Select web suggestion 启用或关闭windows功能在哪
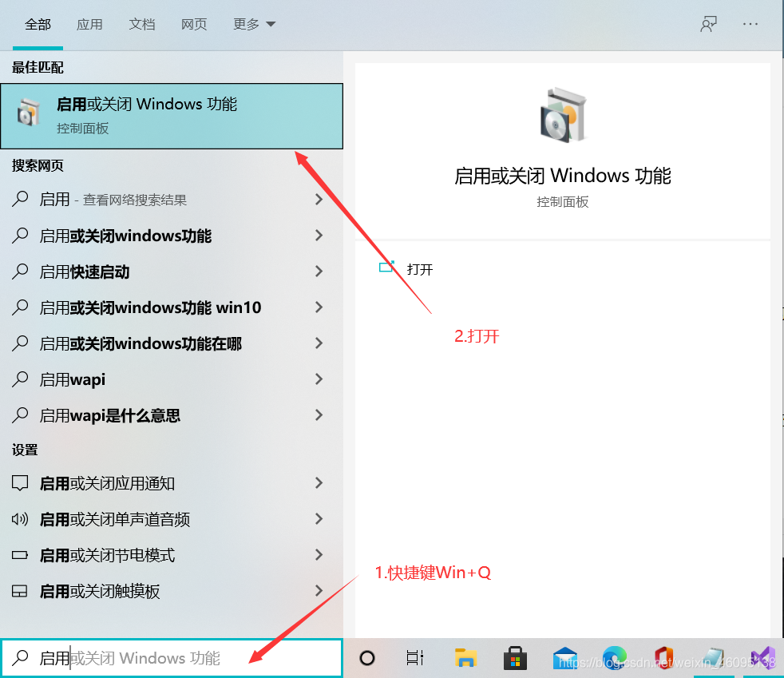 (x=172, y=343)
